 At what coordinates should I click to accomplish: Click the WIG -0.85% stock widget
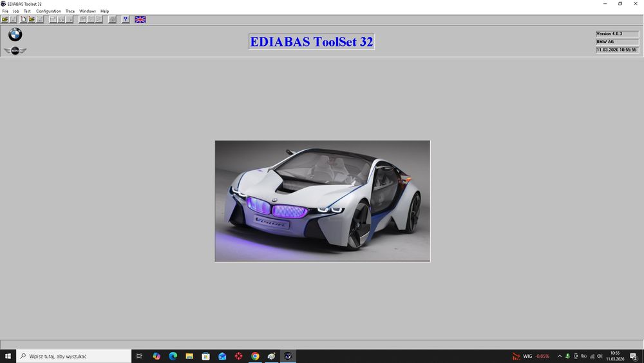pos(531,356)
